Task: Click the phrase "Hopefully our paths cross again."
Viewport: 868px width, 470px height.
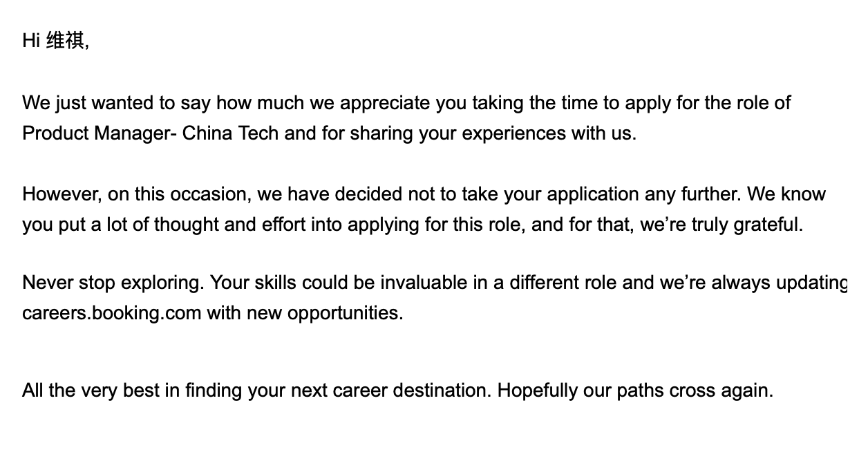Action: tap(635, 391)
